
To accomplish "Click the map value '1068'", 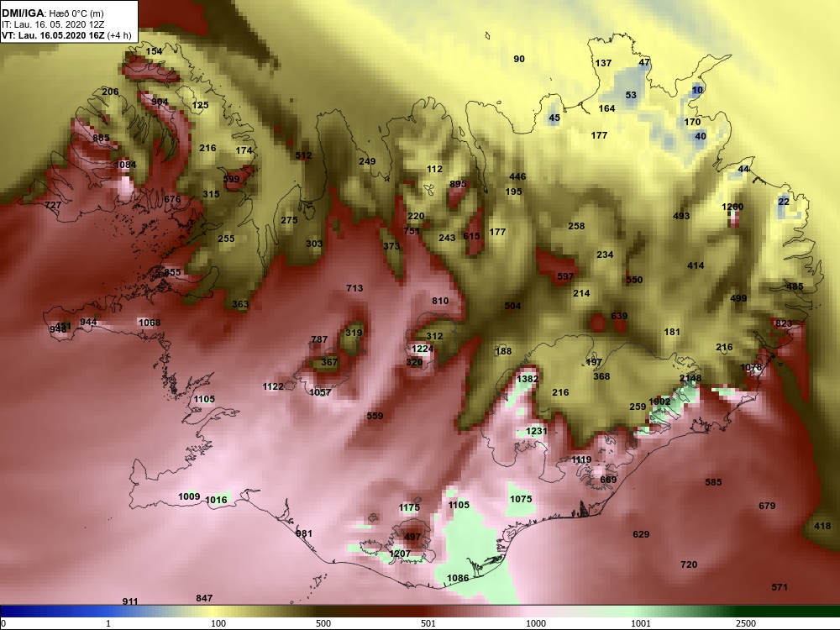I will [150, 323].
